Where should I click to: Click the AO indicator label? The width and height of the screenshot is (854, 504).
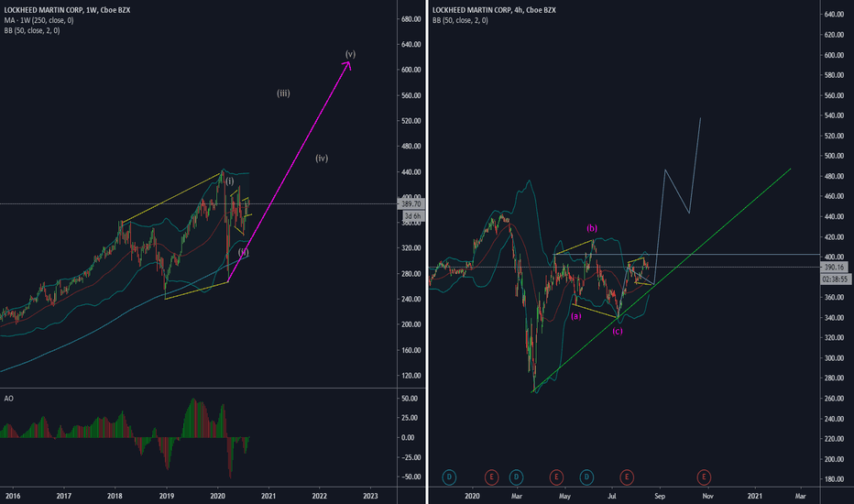pyautogui.click(x=9, y=399)
